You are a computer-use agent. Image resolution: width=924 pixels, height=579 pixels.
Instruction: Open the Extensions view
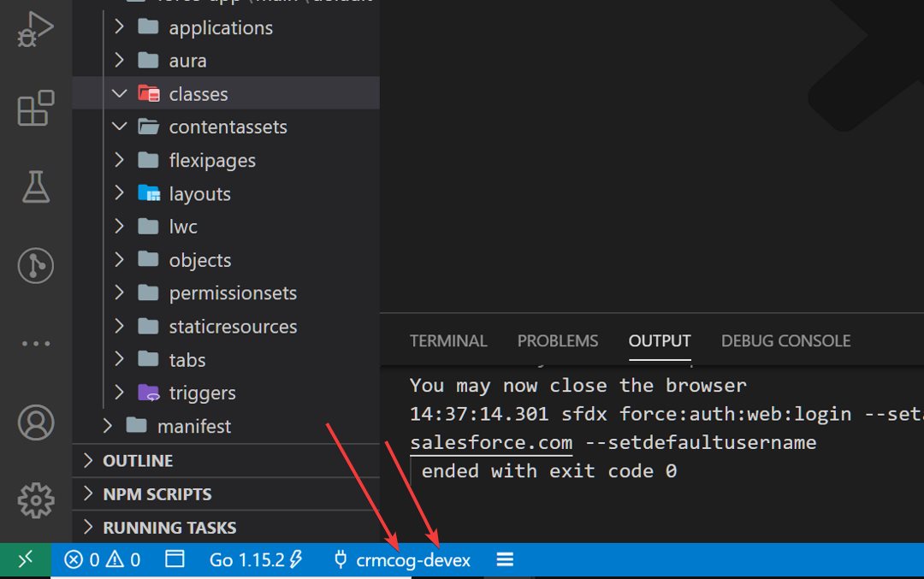pos(35,109)
